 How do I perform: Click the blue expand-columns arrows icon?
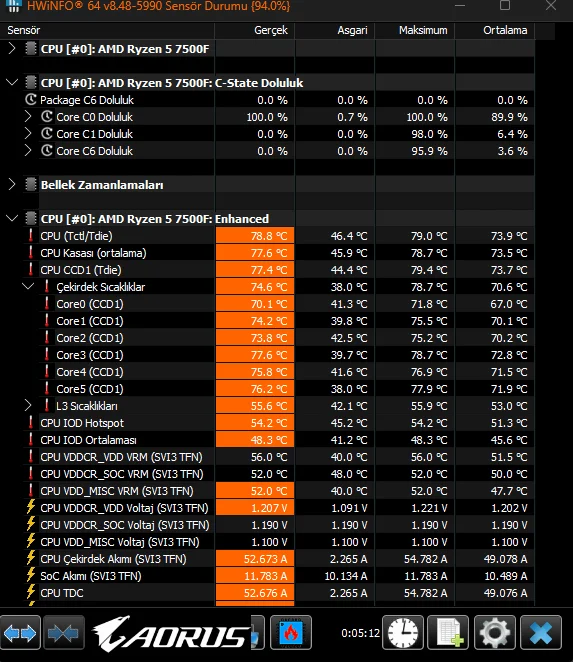[x=20, y=633]
